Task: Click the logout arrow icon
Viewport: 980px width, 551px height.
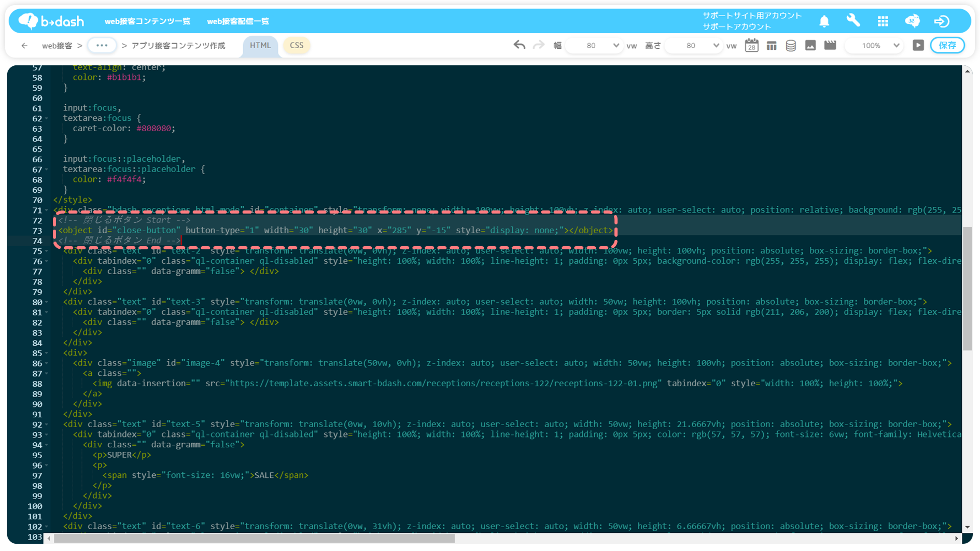Action: click(x=942, y=21)
